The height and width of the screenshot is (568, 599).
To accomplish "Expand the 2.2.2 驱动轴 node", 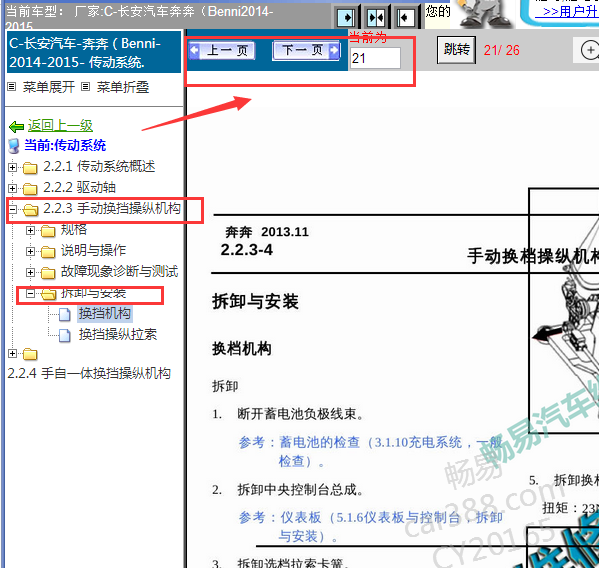I will [12, 188].
